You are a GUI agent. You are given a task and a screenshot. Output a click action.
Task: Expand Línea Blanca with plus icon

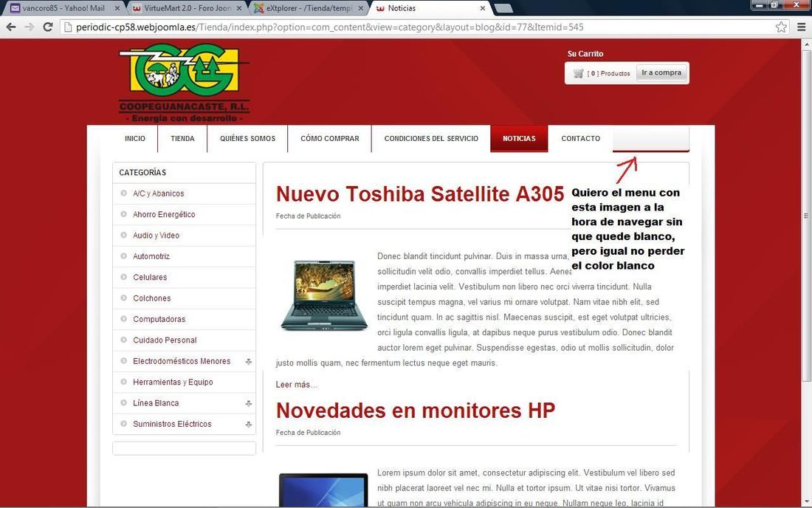[x=249, y=403]
